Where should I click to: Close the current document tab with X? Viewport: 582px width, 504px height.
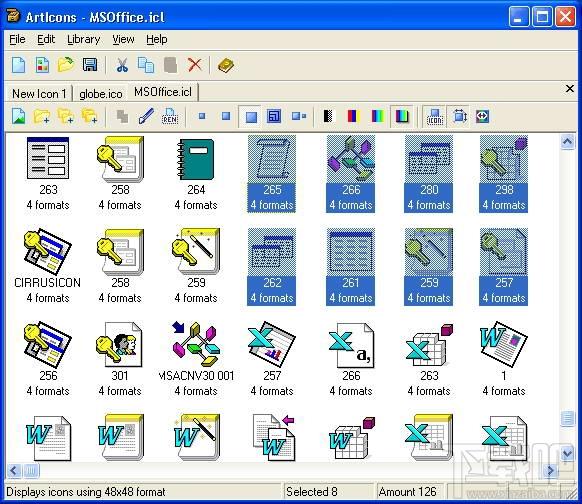(x=569, y=89)
